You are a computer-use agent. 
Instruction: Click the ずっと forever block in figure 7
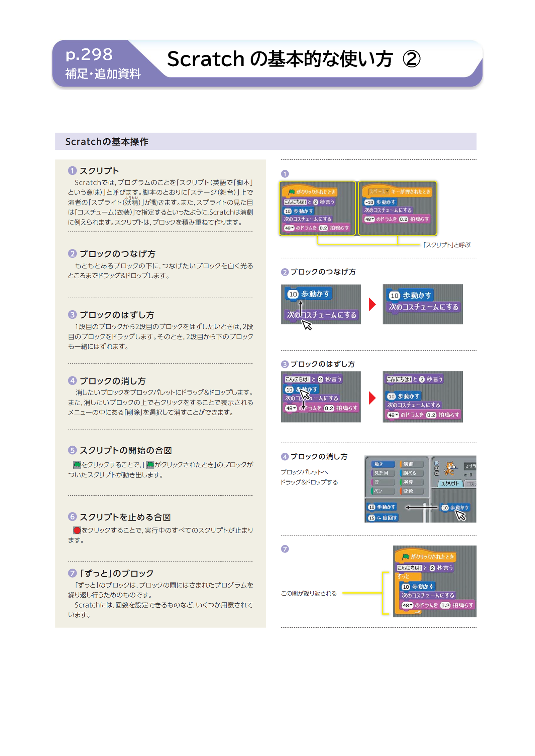coord(408,577)
